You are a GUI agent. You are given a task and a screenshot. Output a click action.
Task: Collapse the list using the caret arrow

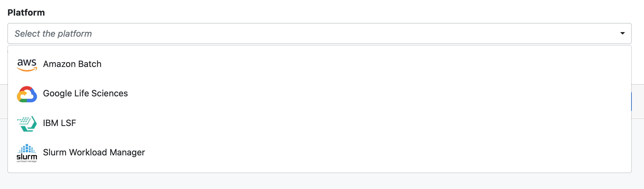point(622,33)
